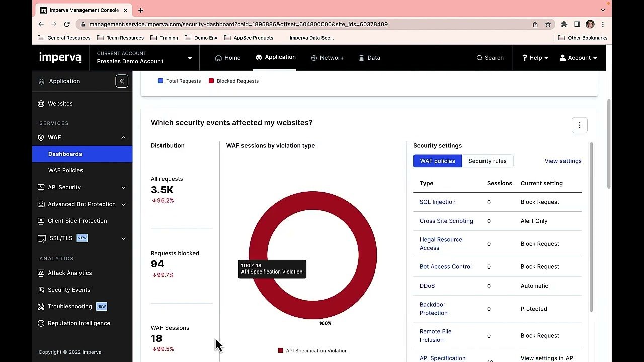The width and height of the screenshot is (644, 362).
Task: Open the Training bookmark folder
Action: coord(164,38)
